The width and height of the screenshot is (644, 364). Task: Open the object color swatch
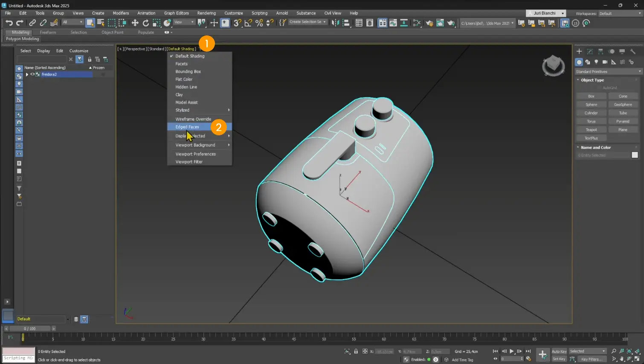click(635, 155)
